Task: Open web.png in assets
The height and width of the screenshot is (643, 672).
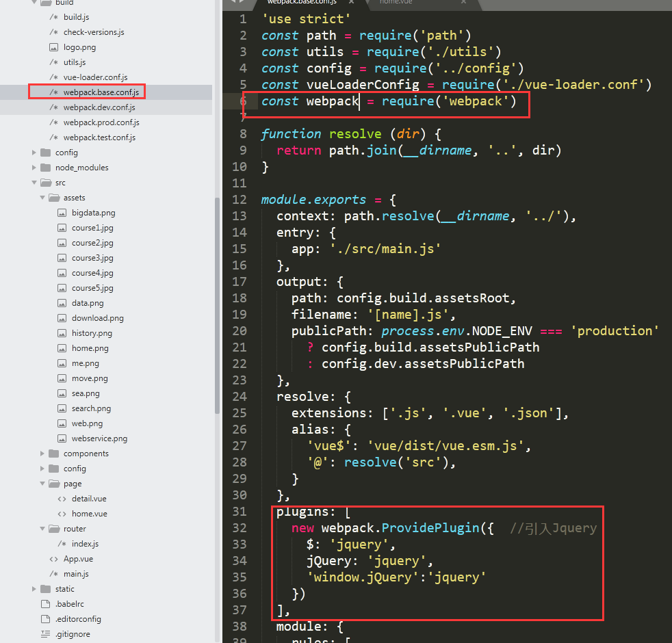Action: pos(88,423)
